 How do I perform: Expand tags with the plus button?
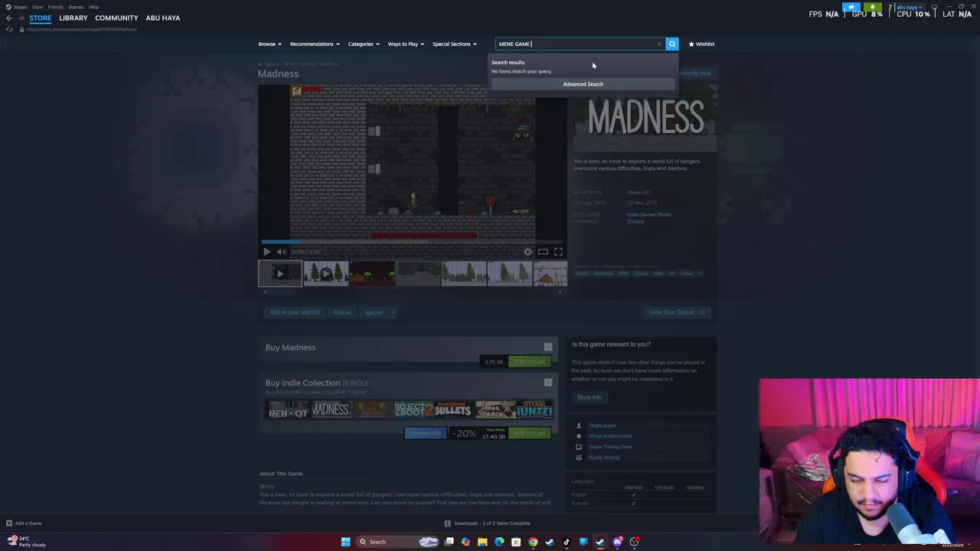point(699,273)
